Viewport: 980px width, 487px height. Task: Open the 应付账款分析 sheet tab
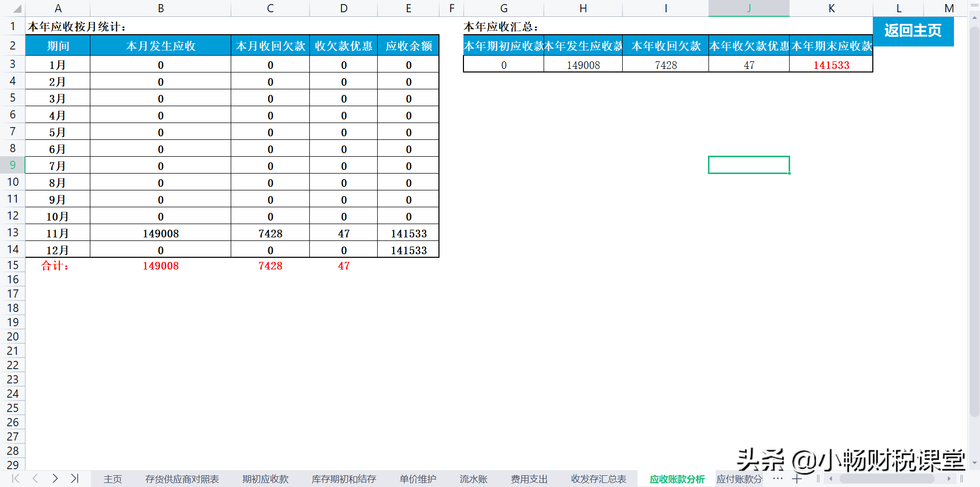739,479
